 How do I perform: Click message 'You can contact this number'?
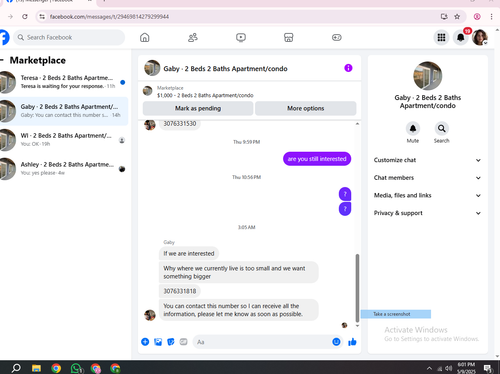(x=239, y=310)
